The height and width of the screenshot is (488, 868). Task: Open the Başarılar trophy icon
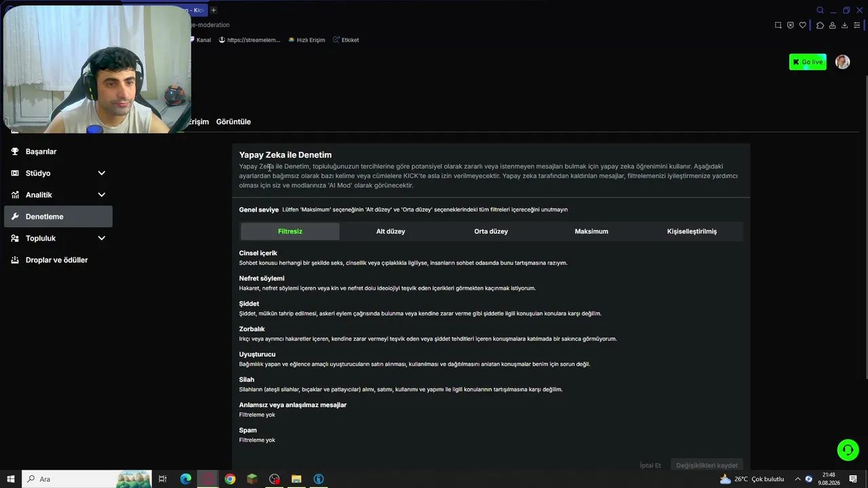tap(15, 152)
